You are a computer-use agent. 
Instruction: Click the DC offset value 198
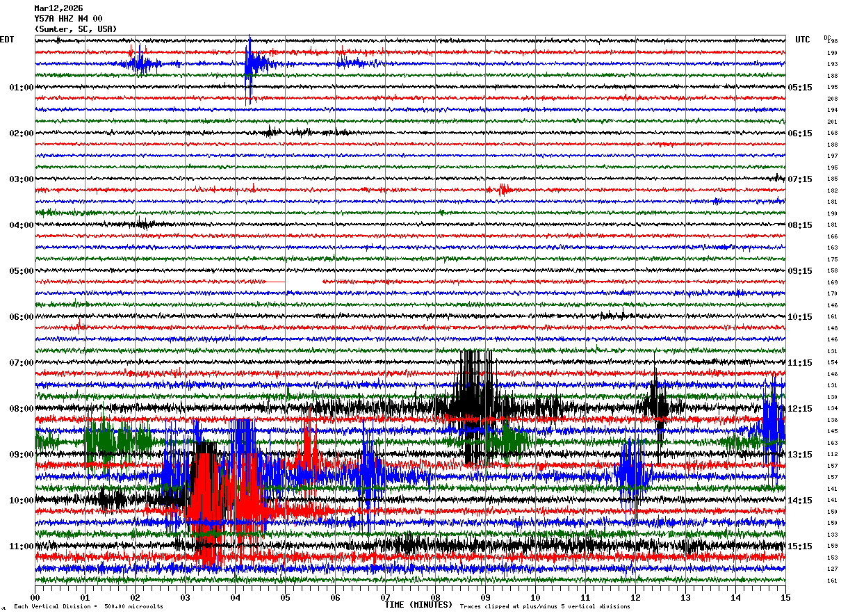tap(832, 42)
